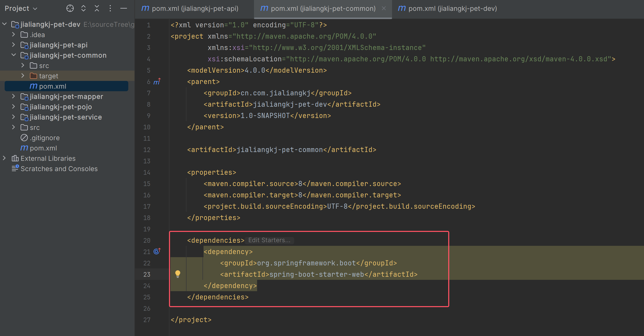Switch to pom.xml (jialiangkj-pet-api) tab
644x336 pixels.
pyautogui.click(x=190, y=9)
